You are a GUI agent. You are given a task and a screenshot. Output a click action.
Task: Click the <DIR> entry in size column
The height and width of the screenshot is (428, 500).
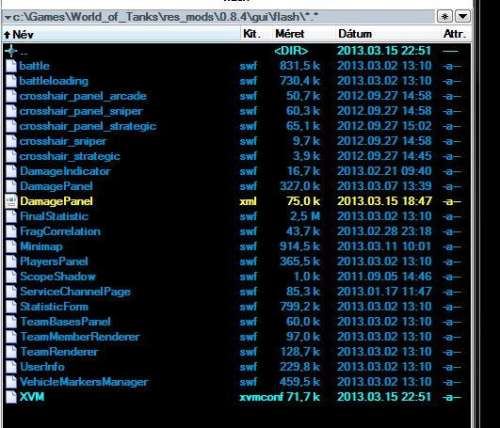[x=291, y=51]
